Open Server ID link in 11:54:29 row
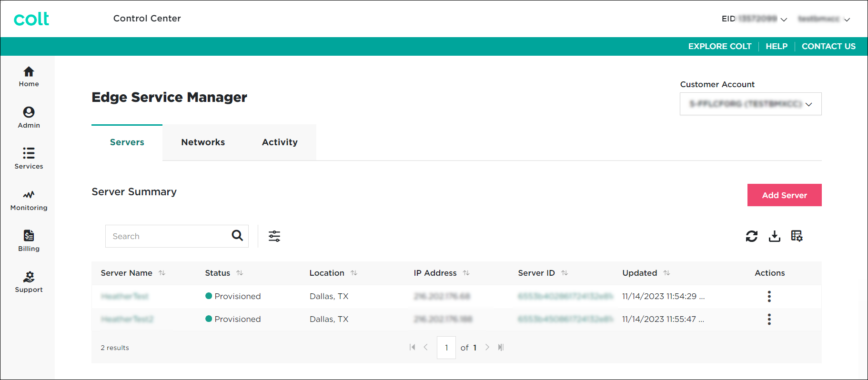This screenshot has height=380, width=868. (x=565, y=296)
